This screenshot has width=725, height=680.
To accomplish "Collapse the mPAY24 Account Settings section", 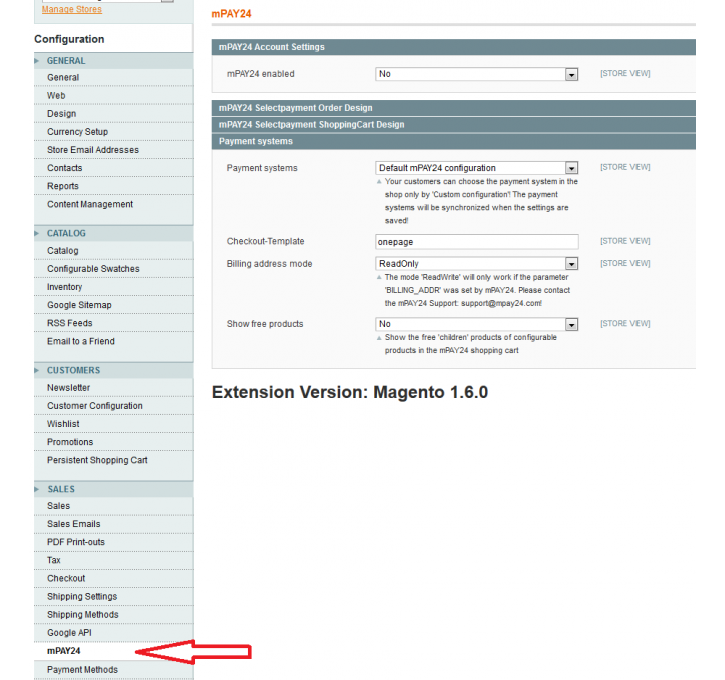I will tap(454, 47).
